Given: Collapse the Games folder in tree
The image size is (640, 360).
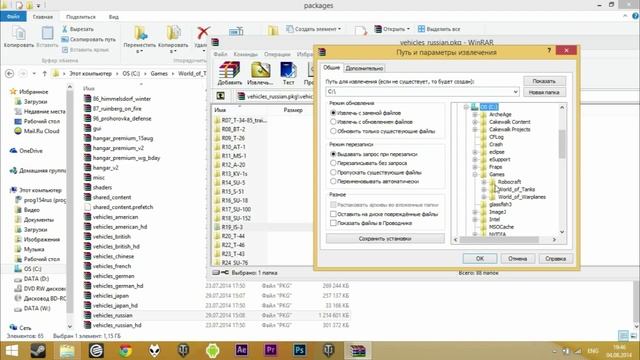Looking at the screenshot, I should (475, 175).
